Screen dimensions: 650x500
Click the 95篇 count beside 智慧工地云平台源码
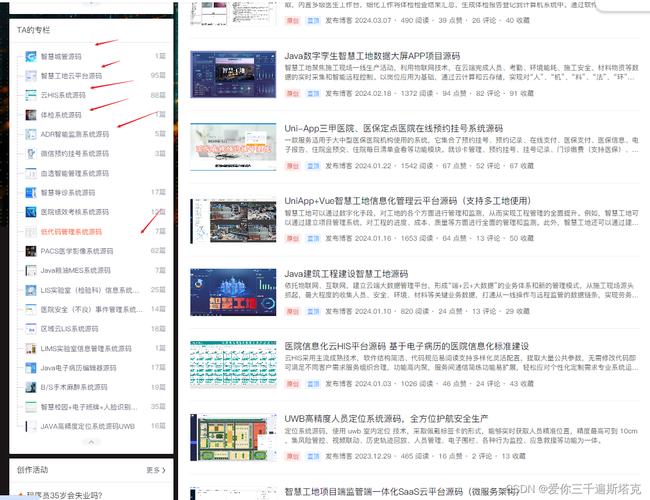158,75
